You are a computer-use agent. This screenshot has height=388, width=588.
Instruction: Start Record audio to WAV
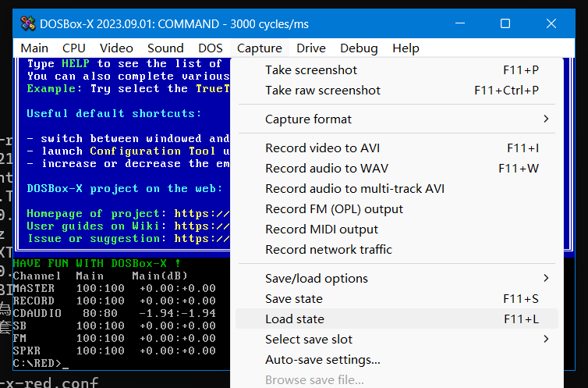tap(397, 169)
